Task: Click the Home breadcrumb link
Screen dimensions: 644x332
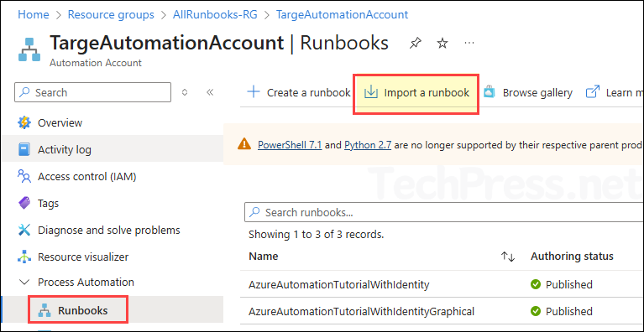Action: [x=34, y=15]
